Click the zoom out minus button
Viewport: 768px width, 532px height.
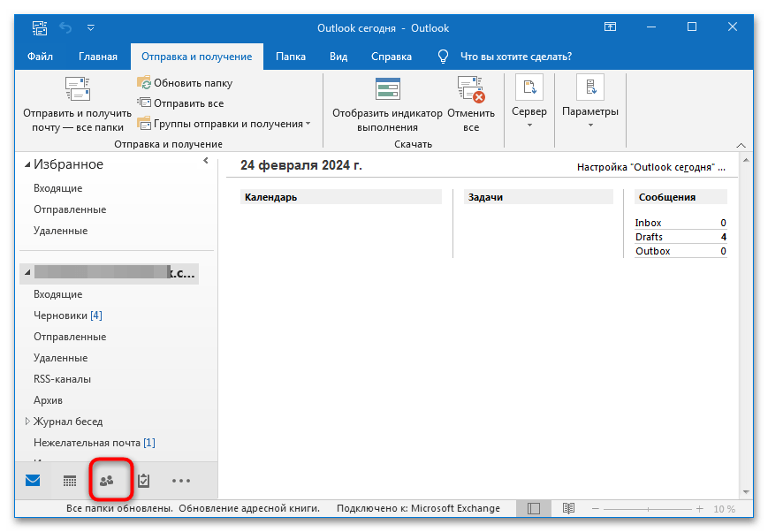595,509
